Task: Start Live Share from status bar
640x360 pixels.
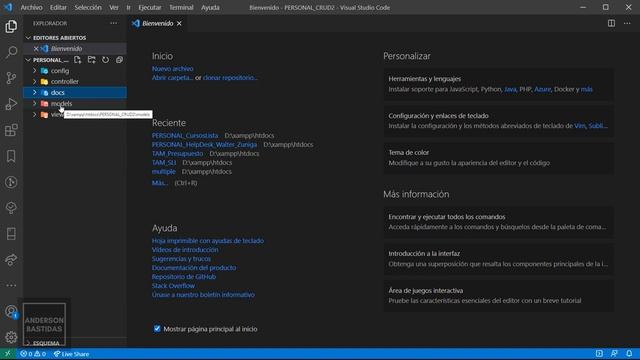Action: click(x=71, y=354)
